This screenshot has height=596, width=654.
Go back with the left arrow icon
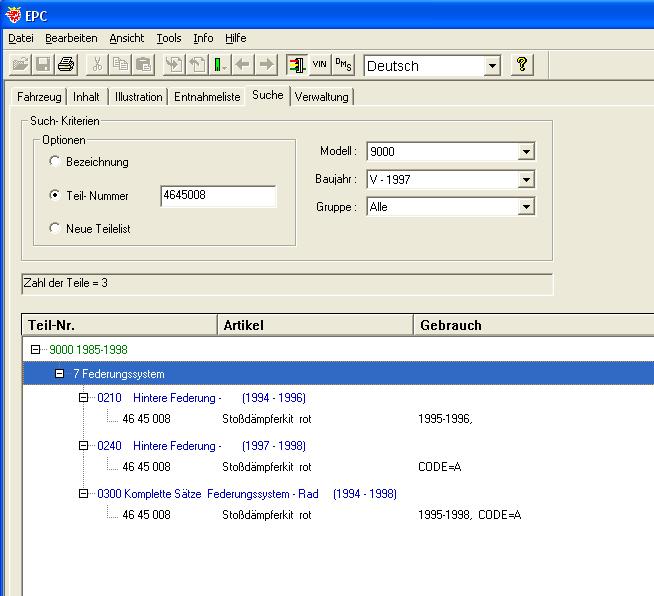click(x=243, y=65)
